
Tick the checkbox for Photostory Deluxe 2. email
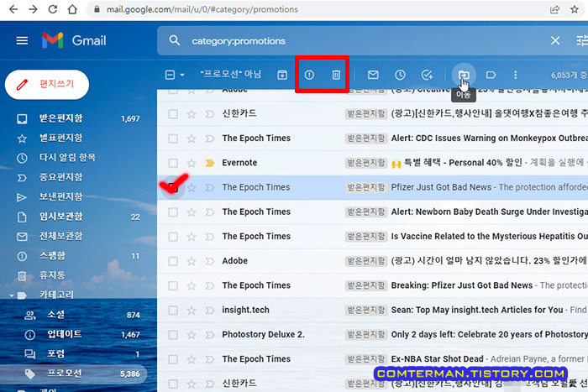pos(173,335)
